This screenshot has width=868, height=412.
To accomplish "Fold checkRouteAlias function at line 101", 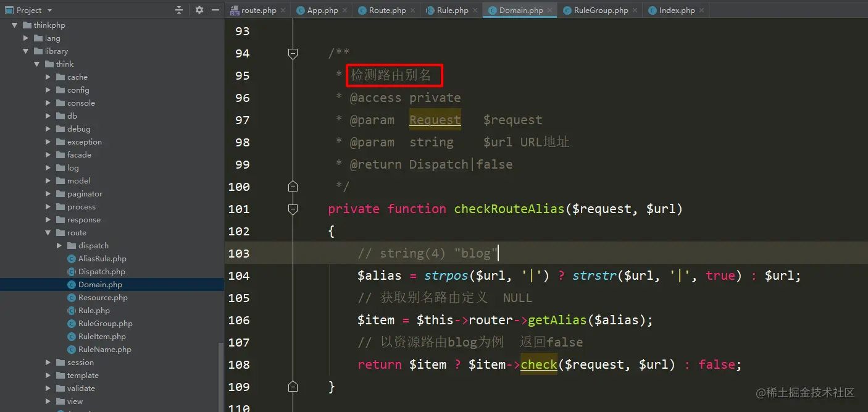I will (x=293, y=209).
